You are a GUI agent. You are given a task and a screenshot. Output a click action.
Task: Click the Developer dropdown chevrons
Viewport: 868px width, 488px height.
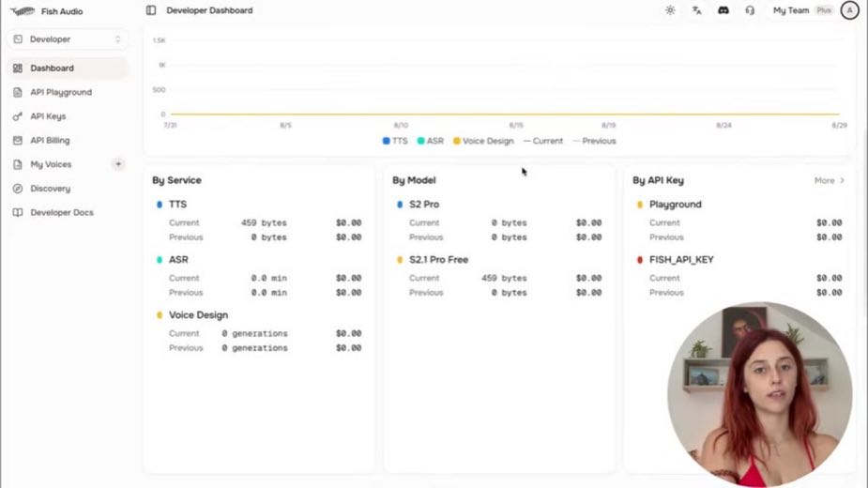point(117,39)
